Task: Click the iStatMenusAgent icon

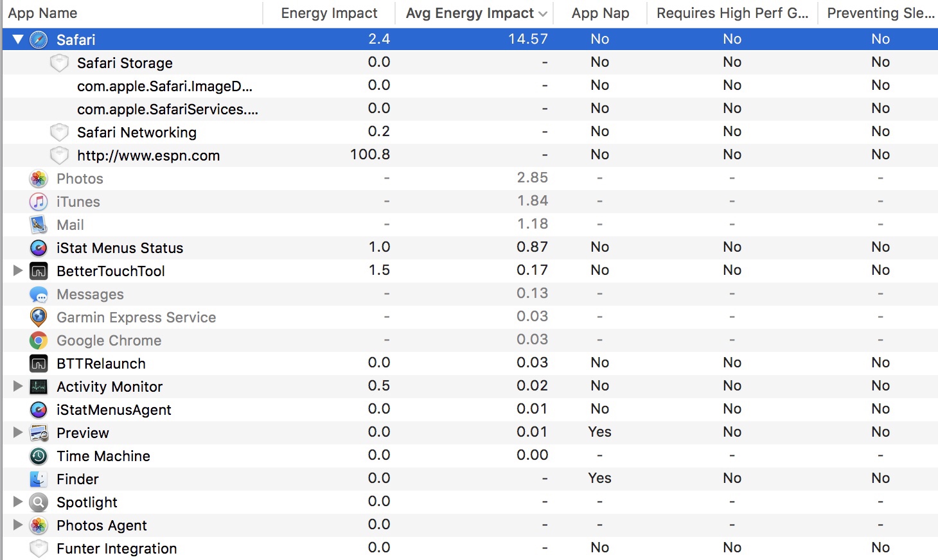Action: coord(39,410)
